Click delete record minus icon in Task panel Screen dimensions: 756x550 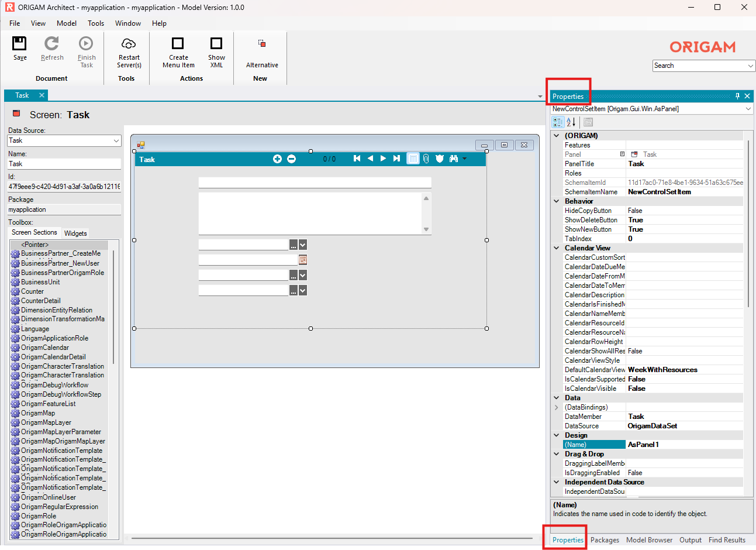[291, 159]
